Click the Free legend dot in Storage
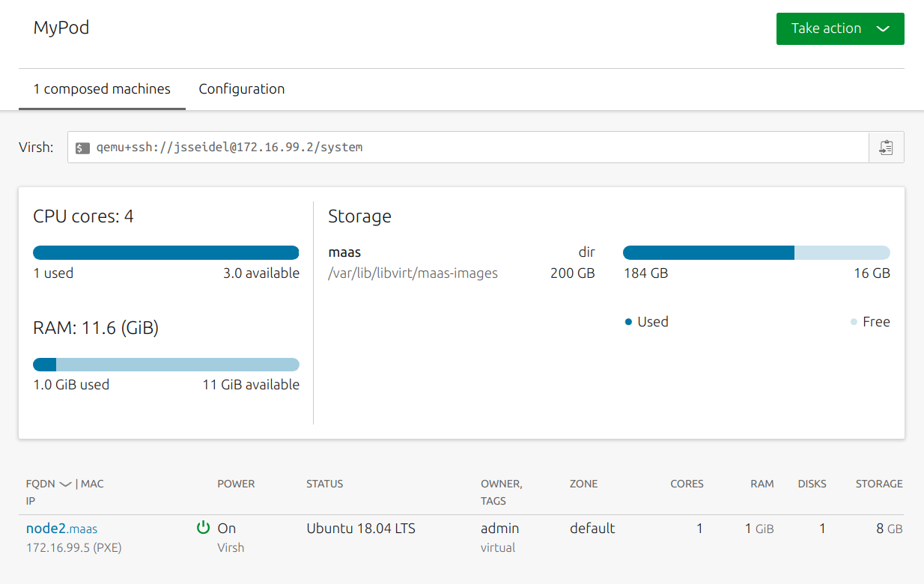 click(x=854, y=322)
